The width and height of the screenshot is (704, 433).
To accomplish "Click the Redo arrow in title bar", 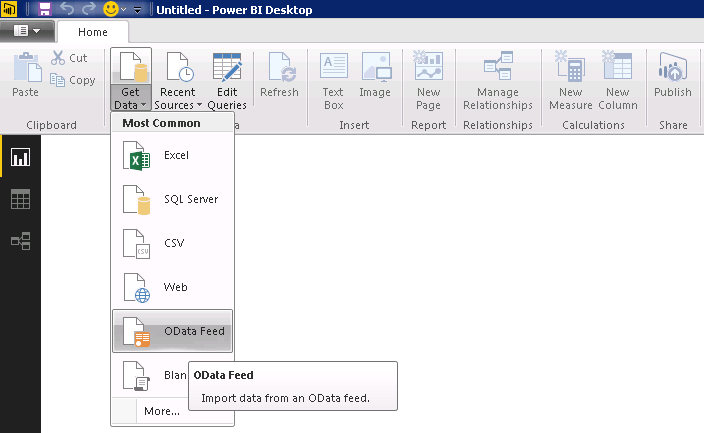I will click(89, 9).
